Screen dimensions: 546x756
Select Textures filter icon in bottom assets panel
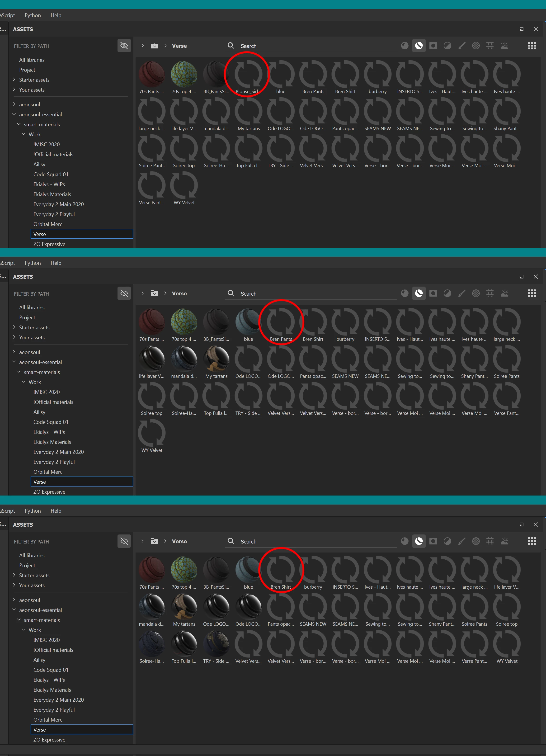pos(490,541)
